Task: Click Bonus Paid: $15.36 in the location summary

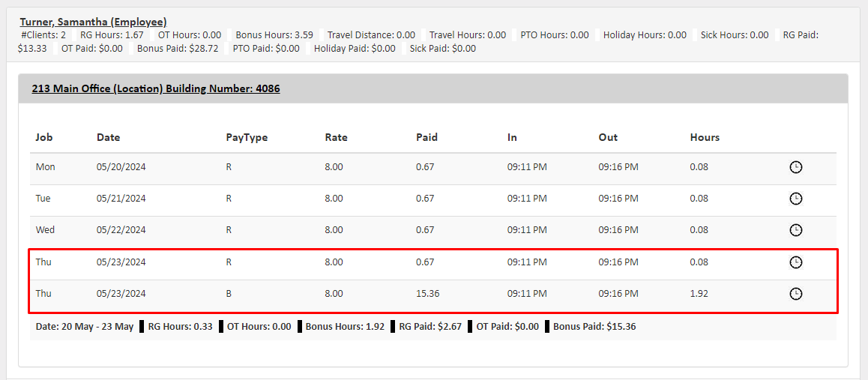Action: pyautogui.click(x=594, y=327)
